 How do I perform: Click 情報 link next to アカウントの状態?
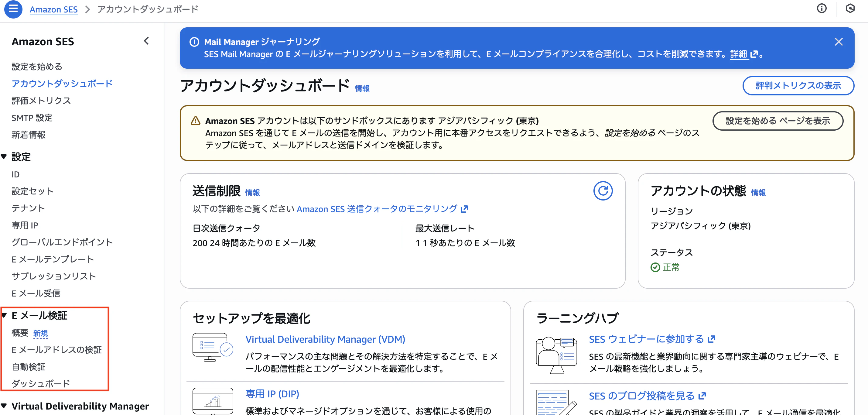click(x=758, y=193)
